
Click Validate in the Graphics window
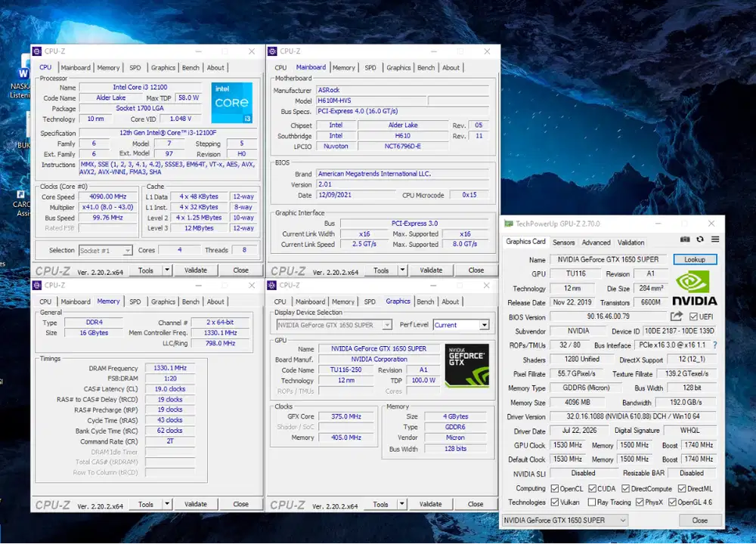(431, 504)
